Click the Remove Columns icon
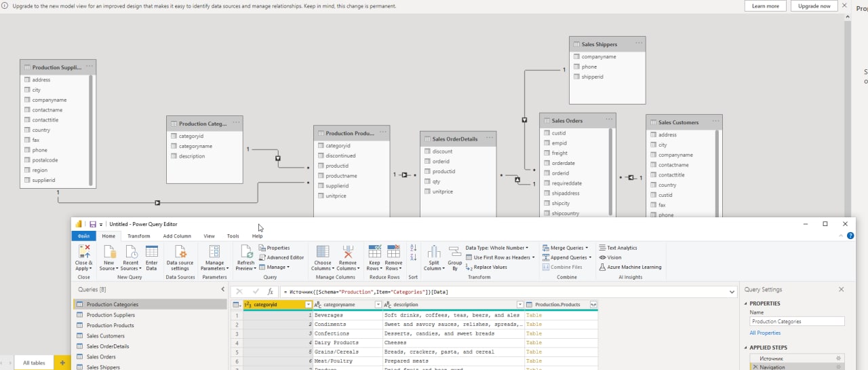The height and width of the screenshot is (370, 868). click(x=347, y=251)
